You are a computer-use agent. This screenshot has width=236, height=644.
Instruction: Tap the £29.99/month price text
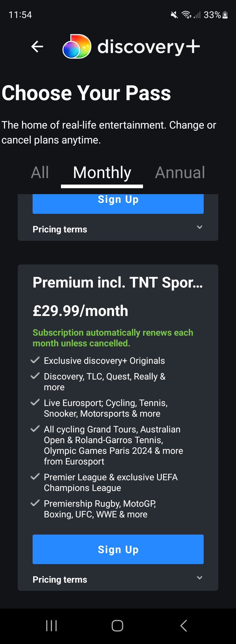tap(80, 311)
